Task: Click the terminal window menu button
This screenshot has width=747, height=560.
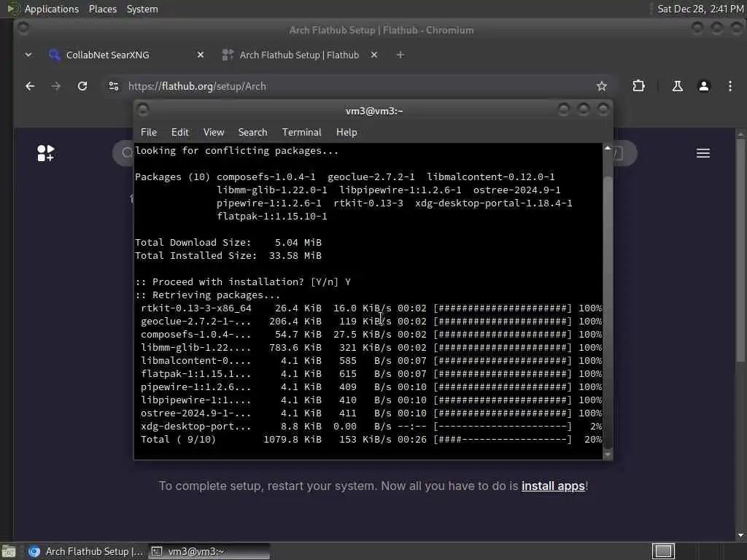Action: (143, 110)
